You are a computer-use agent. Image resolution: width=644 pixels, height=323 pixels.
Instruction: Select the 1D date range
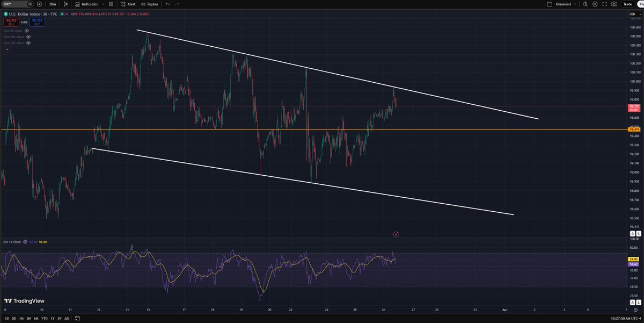tap(6, 318)
